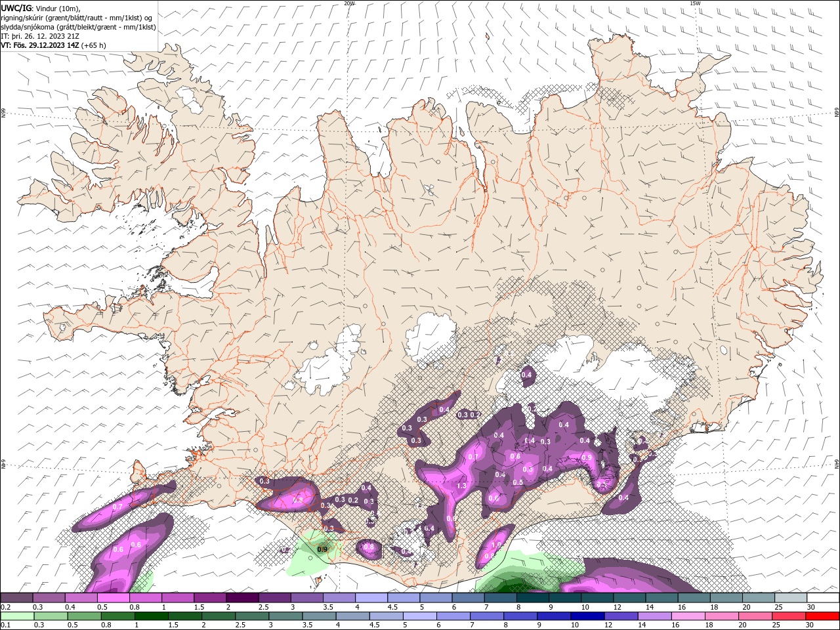The height and width of the screenshot is (630, 840).
Task: Click lower legend swatch starting at 4
Action: [x=353, y=616]
